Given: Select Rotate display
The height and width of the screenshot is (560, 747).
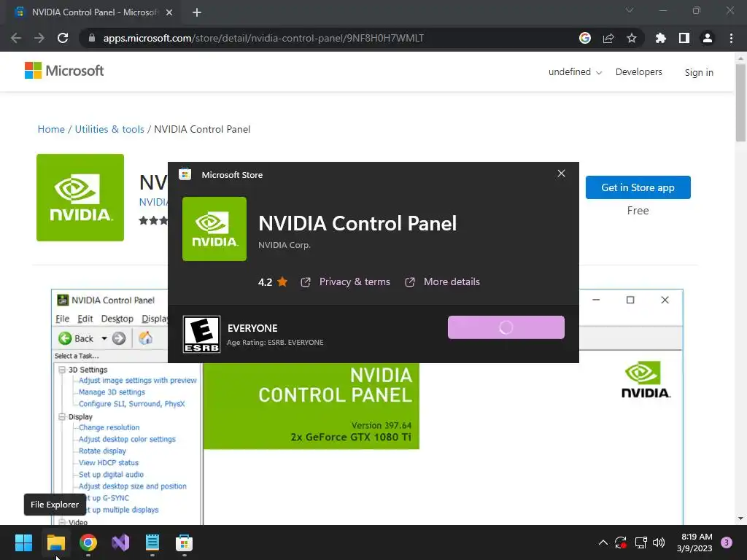Looking at the screenshot, I should pos(102,451).
